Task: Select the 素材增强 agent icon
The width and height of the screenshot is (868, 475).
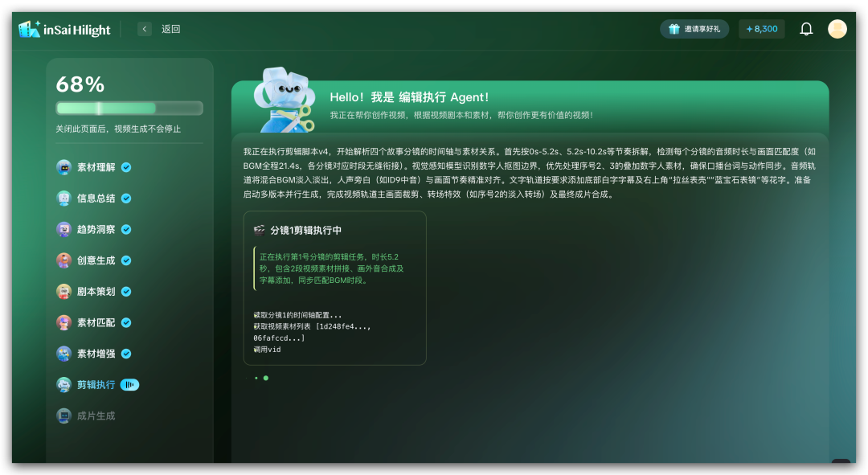Action: (63, 354)
